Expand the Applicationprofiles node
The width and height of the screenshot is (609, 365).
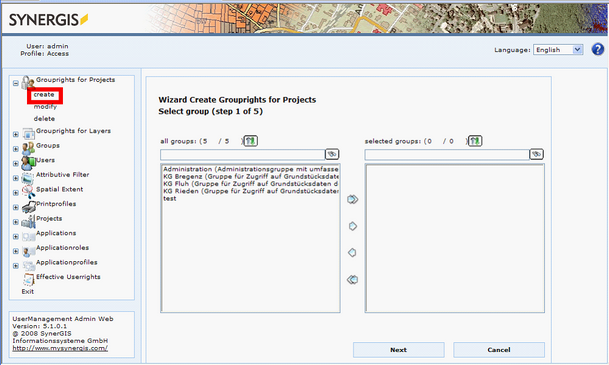tap(16, 266)
